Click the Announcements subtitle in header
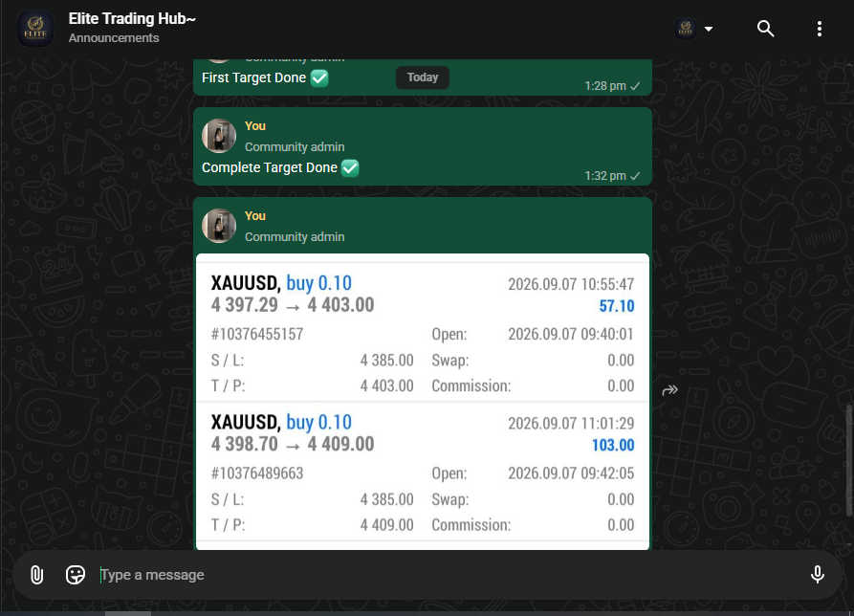 114,38
